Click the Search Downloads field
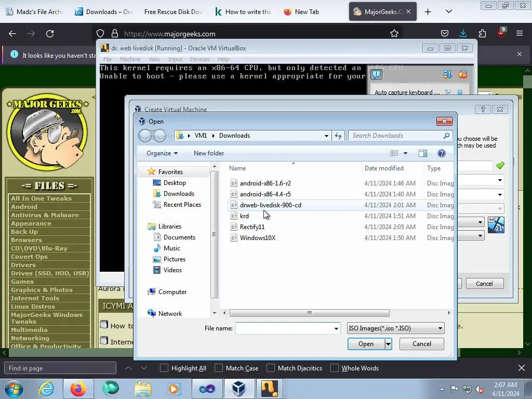The image size is (532, 399). pos(397,136)
